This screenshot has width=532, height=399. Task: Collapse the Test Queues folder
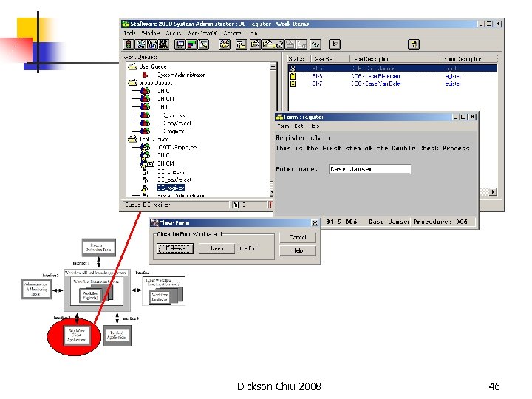[132, 139]
